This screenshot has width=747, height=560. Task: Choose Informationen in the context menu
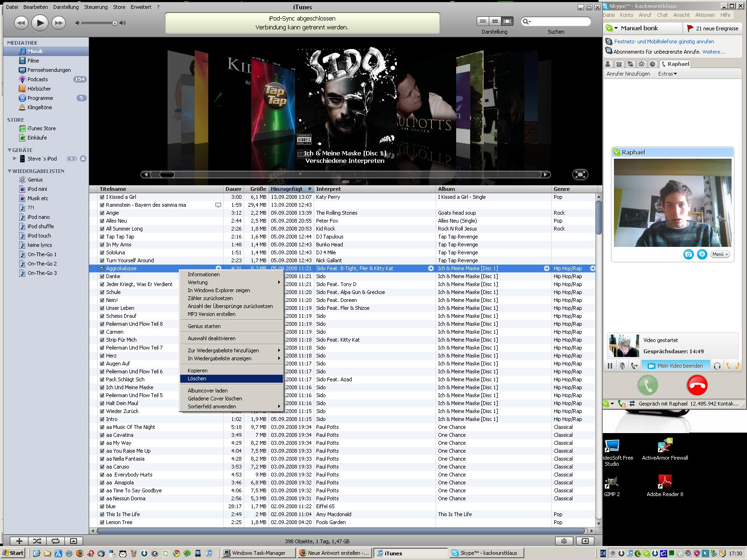click(232, 274)
